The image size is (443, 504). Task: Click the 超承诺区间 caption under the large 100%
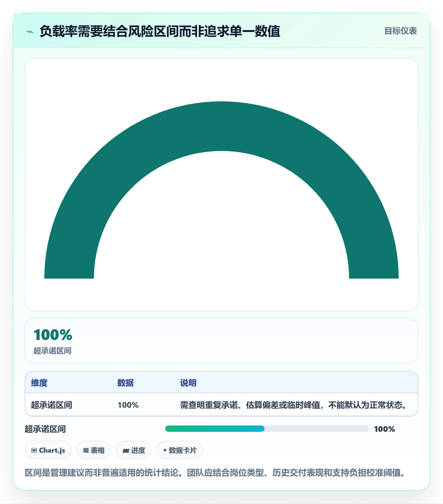pos(53,351)
